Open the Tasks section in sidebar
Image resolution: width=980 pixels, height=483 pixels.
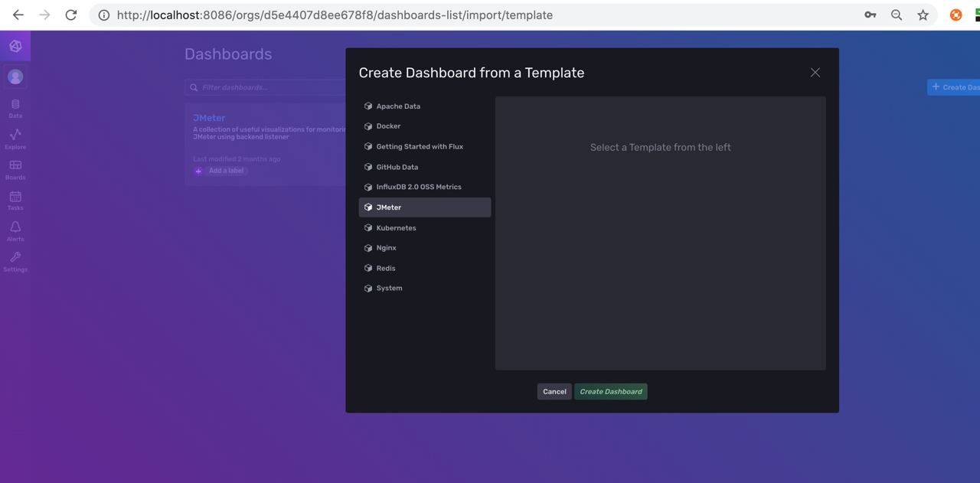(x=15, y=201)
